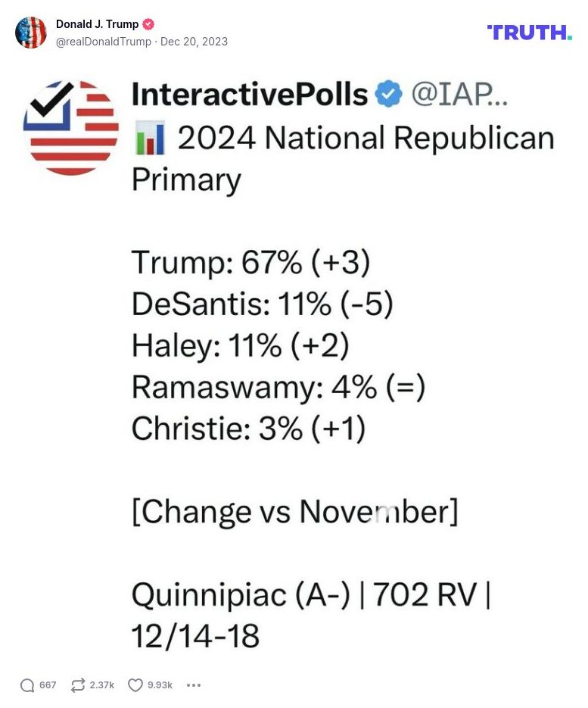Open the three-dot more options menu
This screenshot has width=588, height=708.
194,685
